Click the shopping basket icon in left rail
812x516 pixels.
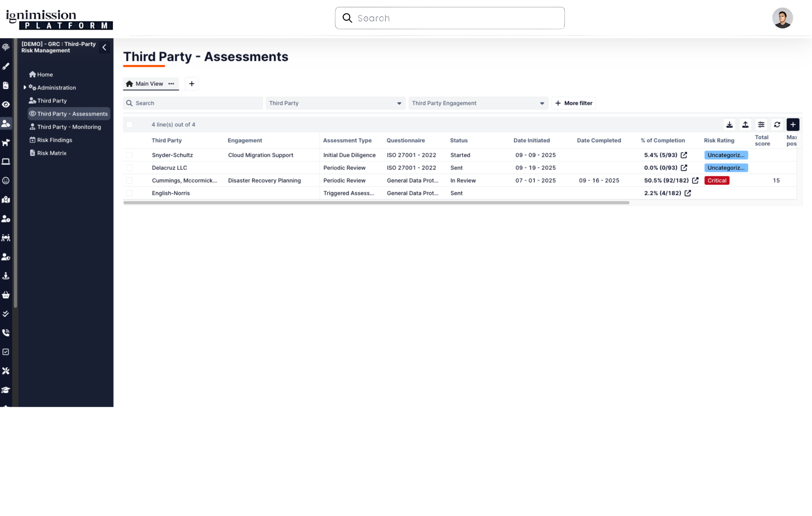(6, 295)
